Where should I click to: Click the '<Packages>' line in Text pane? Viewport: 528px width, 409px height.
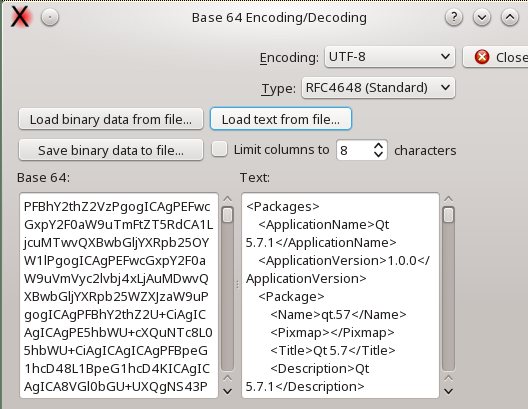(x=283, y=206)
